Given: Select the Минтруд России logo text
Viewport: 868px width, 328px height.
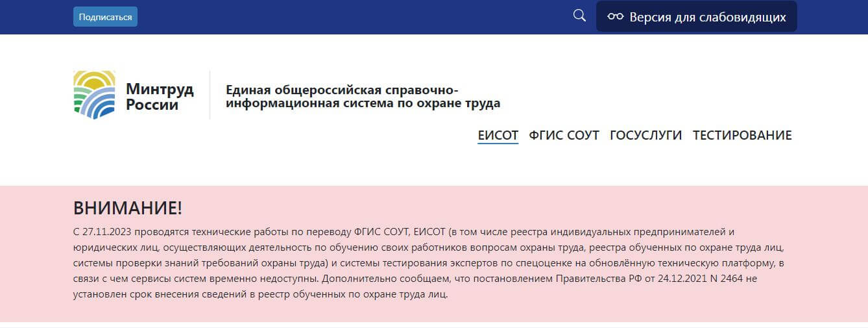Looking at the screenshot, I should tap(160, 96).
